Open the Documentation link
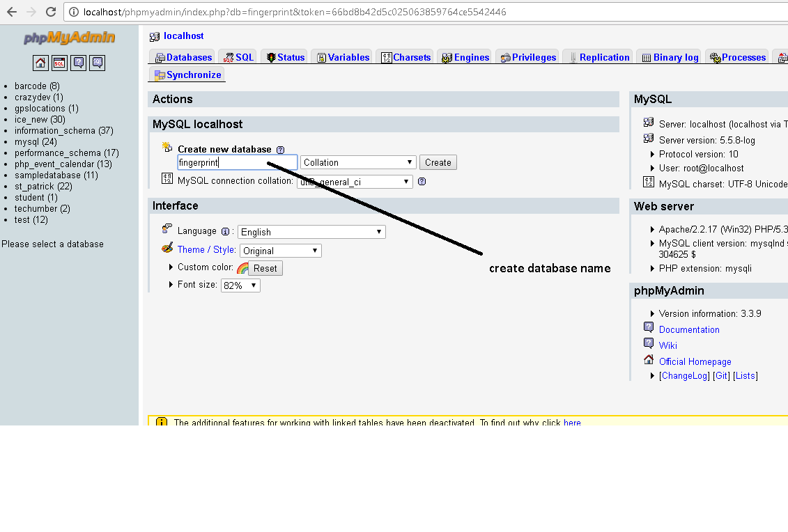Image resolution: width=788 pixels, height=532 pixels. [x=689, y=329]
